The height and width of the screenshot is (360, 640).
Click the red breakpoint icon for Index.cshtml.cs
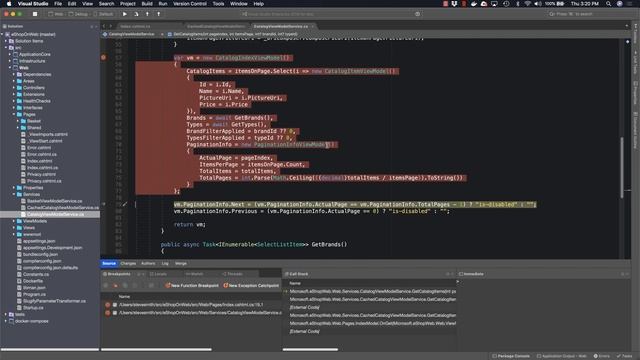pyautogui.click(x=108, y=305)
